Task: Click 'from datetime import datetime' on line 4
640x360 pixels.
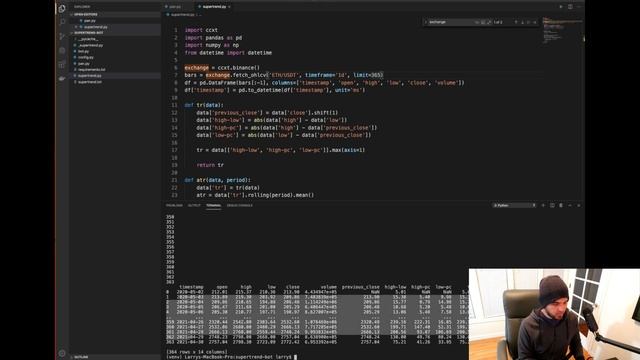Action: 228,53
